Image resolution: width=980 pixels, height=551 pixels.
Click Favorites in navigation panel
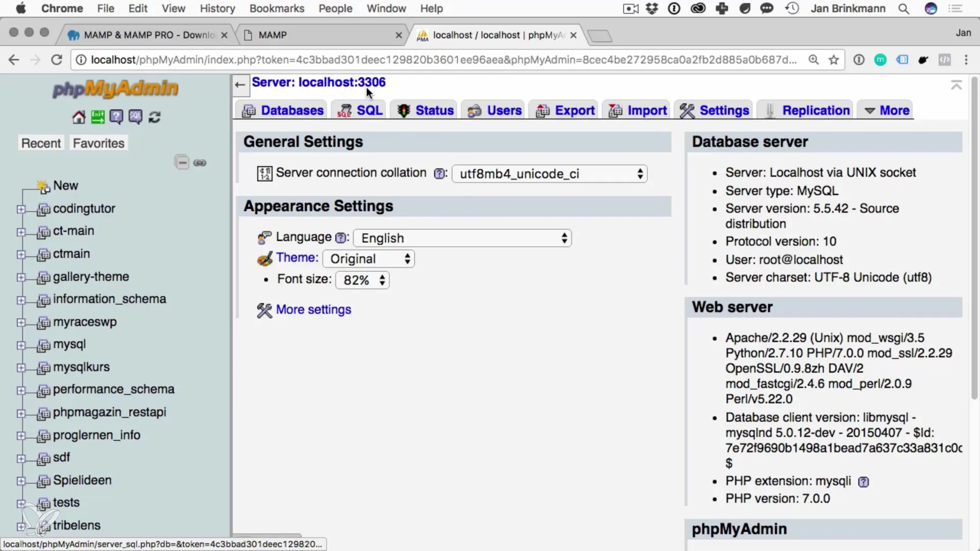click(99, 143)
